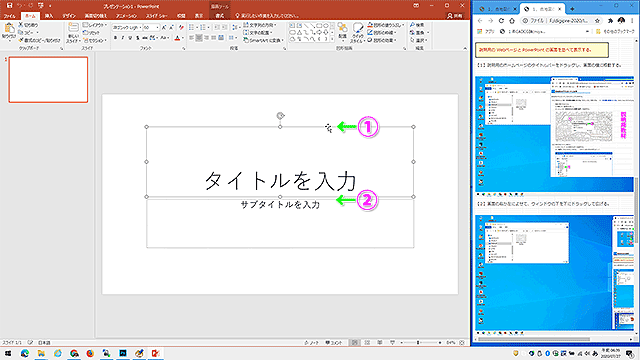Screen dimensions: 640x360
Task: Select the slide 1 thumbnail
Action: point(48,80)
